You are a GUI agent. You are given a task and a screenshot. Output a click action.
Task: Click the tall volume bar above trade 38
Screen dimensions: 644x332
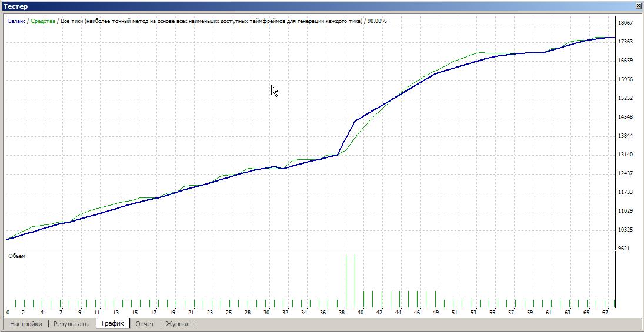(346, 281)
